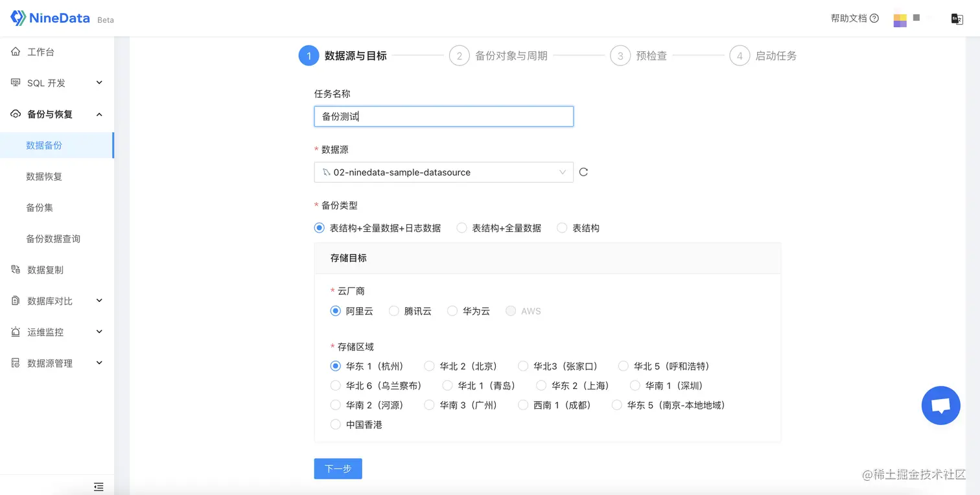This screenshot has width=980, height=495.
Task: Click the 数据源与目标 step label
Action: click(355, 56)
